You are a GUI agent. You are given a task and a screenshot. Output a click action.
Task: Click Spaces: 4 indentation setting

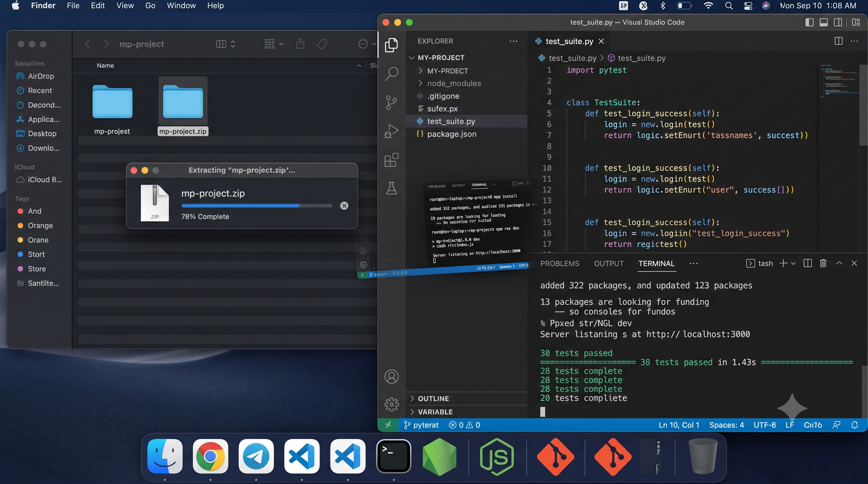(x=726, y=425)
